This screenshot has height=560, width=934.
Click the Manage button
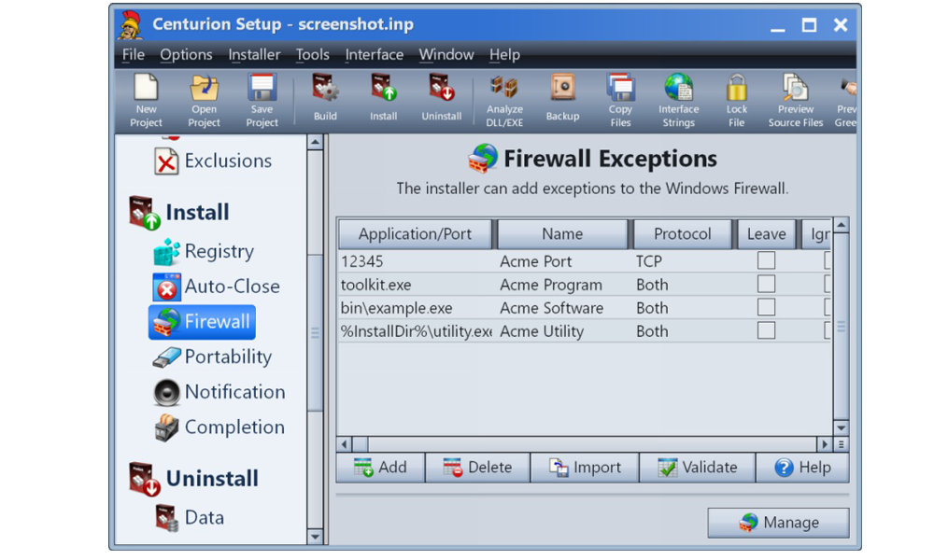778,523
